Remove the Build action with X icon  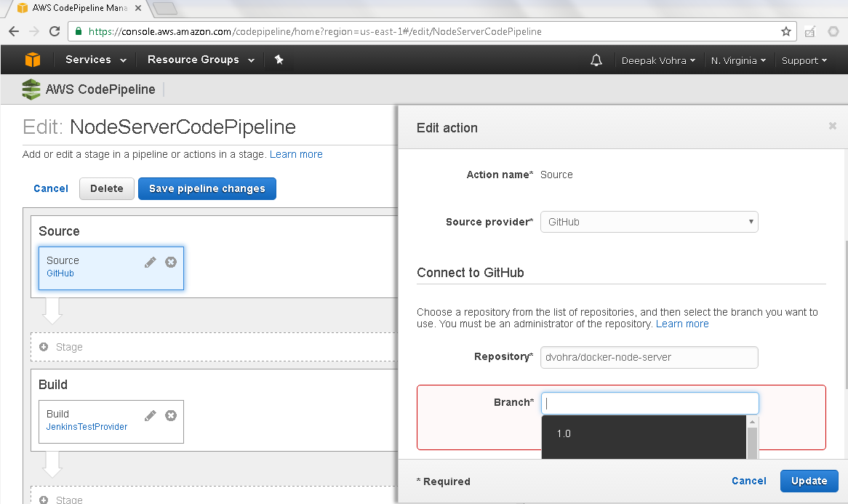coord(171,415)
